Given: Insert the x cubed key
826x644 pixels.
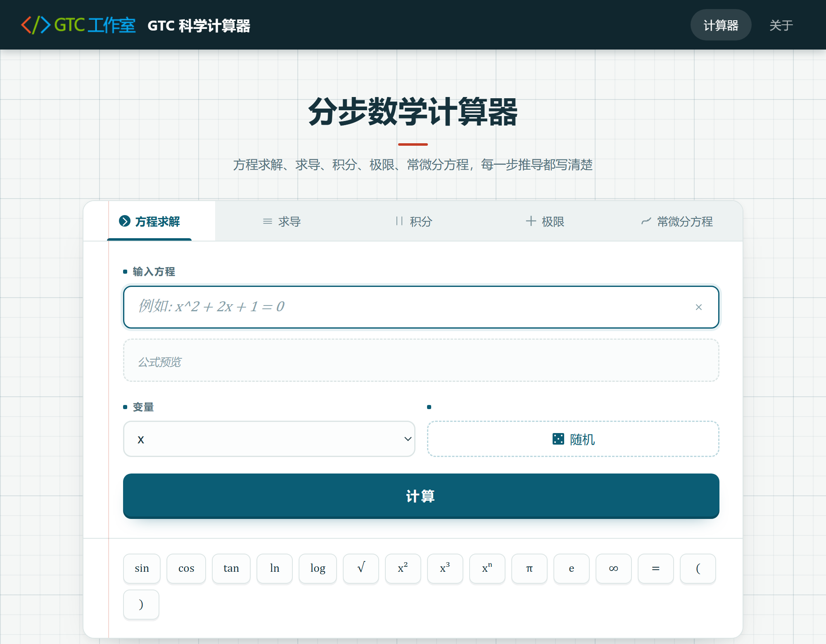Looking at the screenshot, I should [445, 568].
